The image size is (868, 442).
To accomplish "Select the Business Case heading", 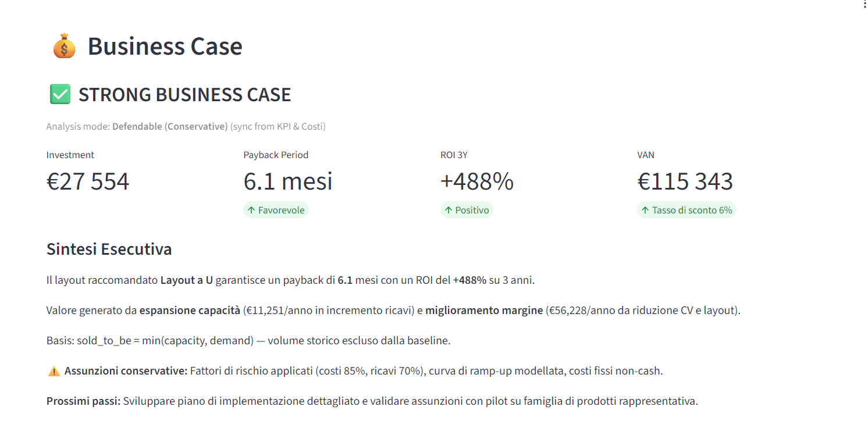I will tap(165, 46).
